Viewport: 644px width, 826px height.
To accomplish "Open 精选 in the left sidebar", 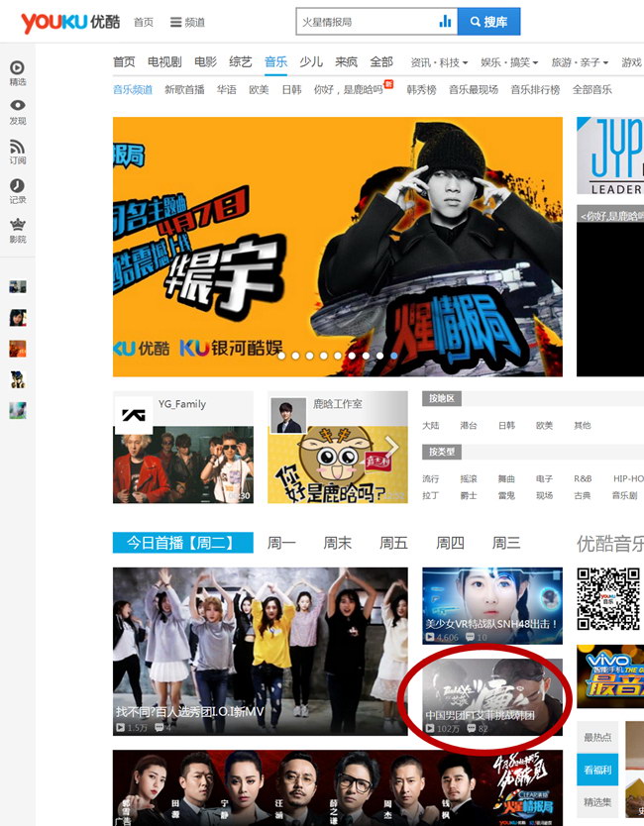I will tap(17, 73).
